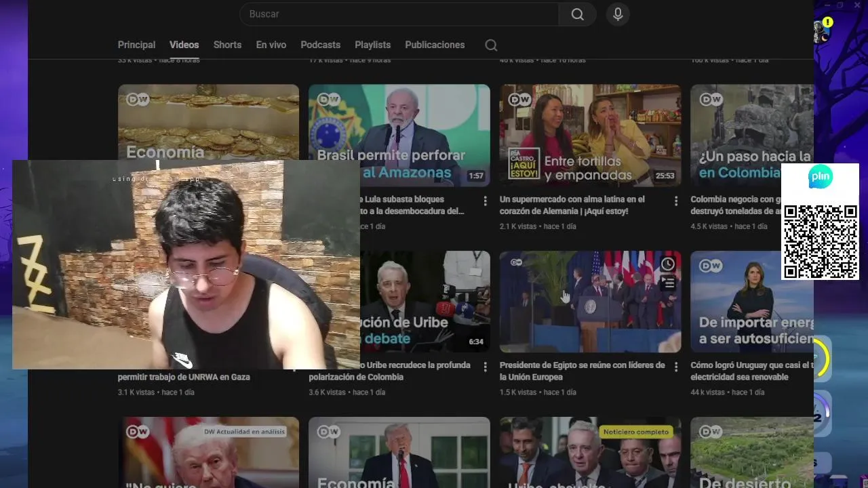The width and height of the screenshot is (868, 488).
Task: Play Uribe debate video thumbnail
Action: point(425,302)
